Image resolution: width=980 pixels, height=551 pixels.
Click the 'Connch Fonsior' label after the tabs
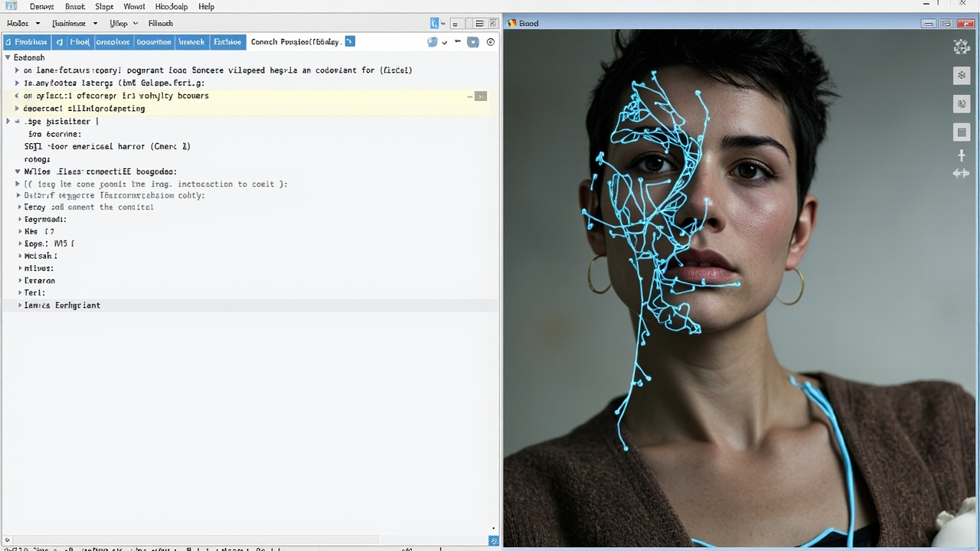click(x=296, y=42)
